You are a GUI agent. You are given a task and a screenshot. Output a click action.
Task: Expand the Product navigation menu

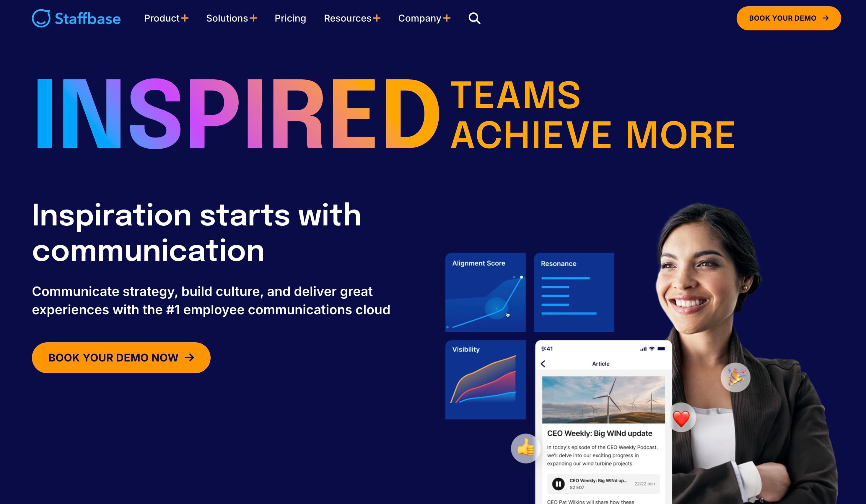(x=166, y=18)
